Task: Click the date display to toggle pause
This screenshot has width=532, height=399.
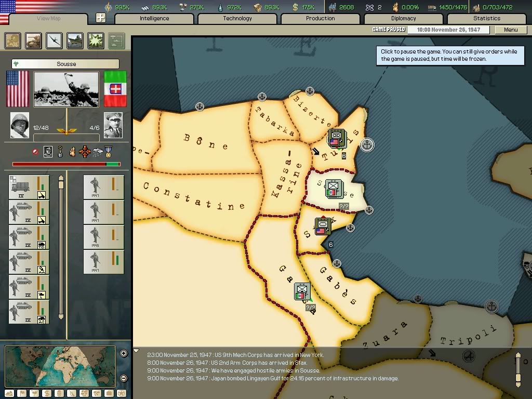Action: point(453,30)
